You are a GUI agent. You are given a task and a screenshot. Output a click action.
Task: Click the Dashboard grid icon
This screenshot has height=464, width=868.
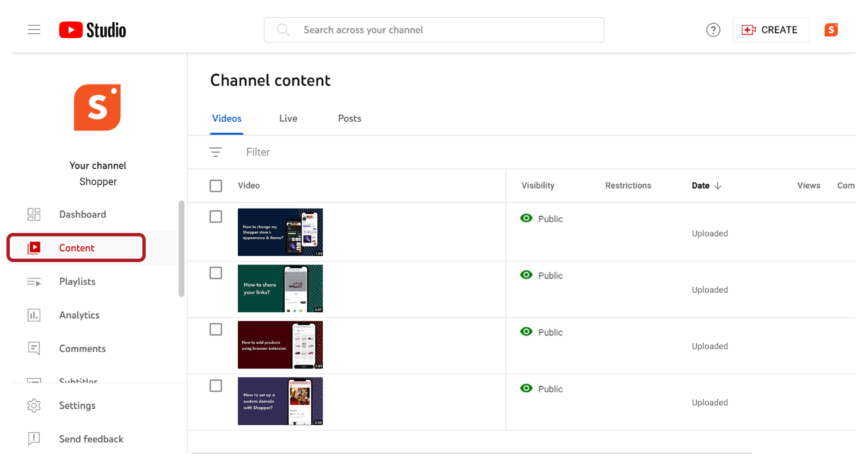[x=34, y=214]
